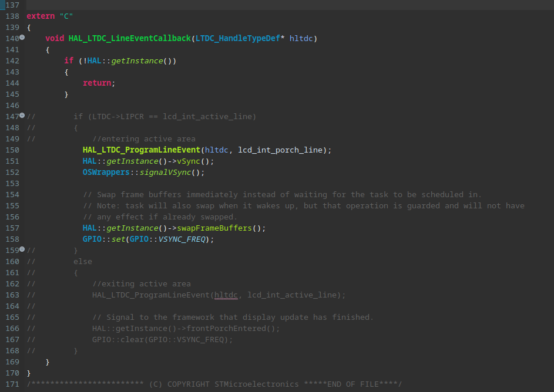Click the hltdc parameter on line 140

(301, 39)
